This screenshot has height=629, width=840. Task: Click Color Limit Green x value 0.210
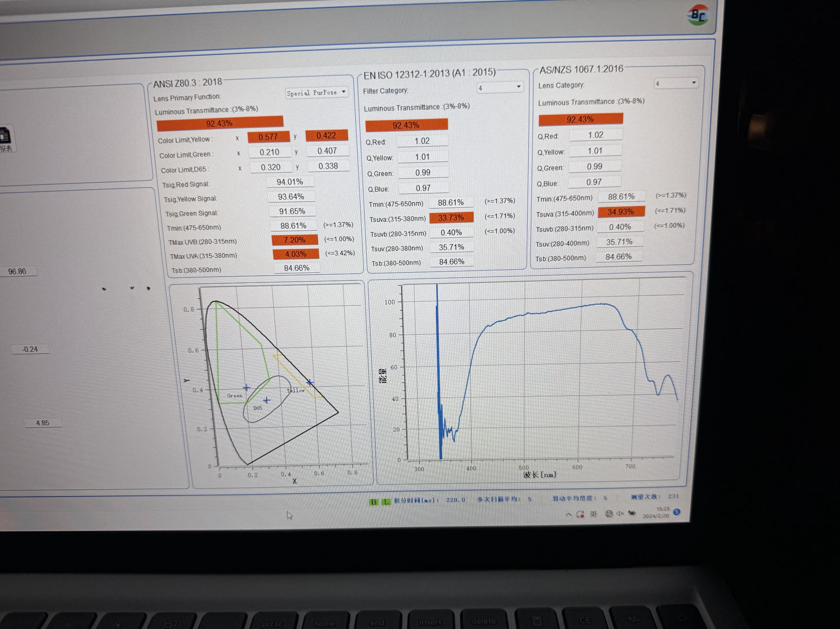pyautogui.click(x=269, y=152)
